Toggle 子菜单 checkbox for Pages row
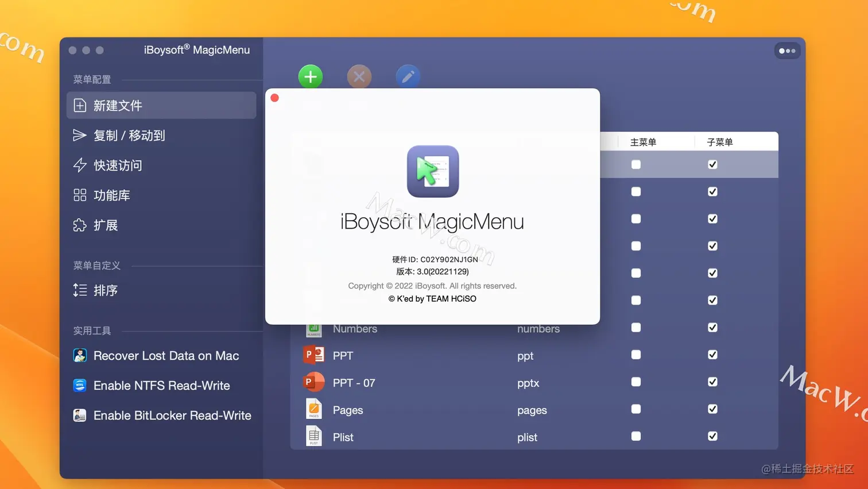 [712, 409]
